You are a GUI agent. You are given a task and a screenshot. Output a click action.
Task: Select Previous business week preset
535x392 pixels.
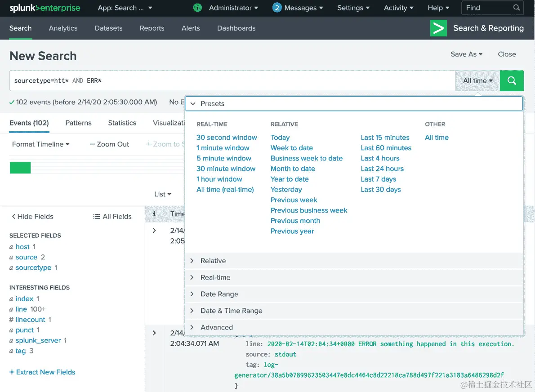(309, 210)
